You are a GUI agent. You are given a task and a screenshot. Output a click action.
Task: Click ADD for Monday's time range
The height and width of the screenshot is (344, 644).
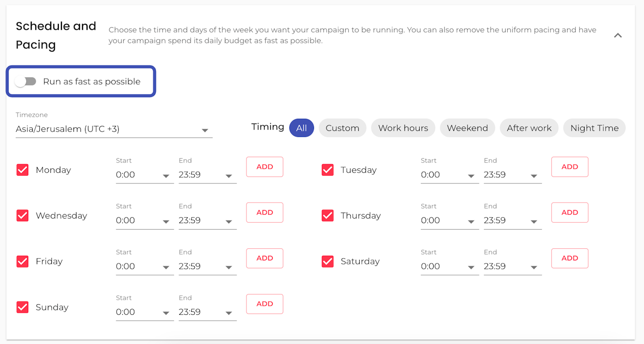[x=265, y=167]
